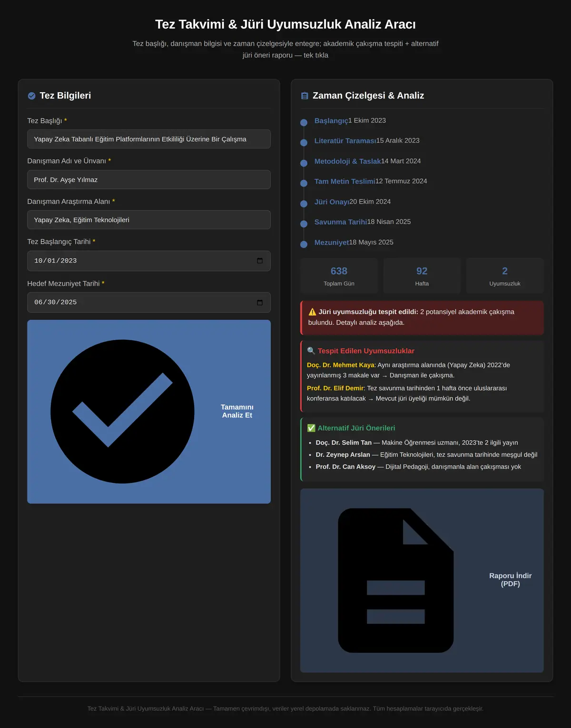
Task: Click the 638 Toplam Gün stat card
Action: 339,276
